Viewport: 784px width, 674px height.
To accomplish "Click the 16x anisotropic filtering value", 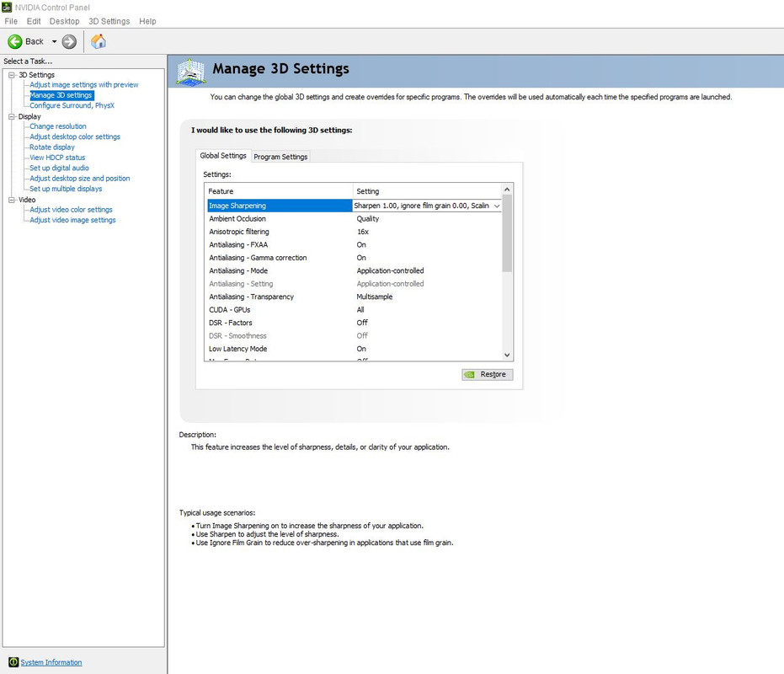I will coord(362,232).
